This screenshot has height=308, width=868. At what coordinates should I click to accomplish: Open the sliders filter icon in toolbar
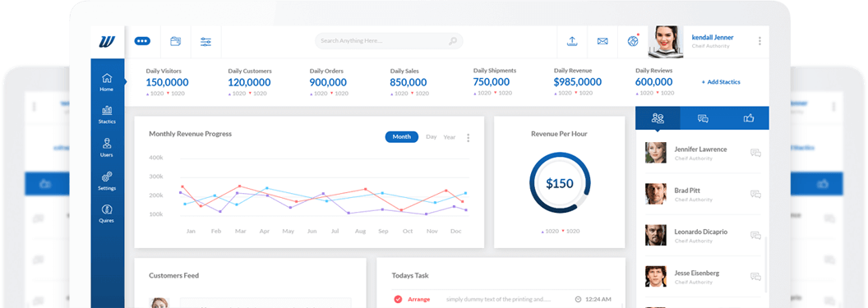206,41
